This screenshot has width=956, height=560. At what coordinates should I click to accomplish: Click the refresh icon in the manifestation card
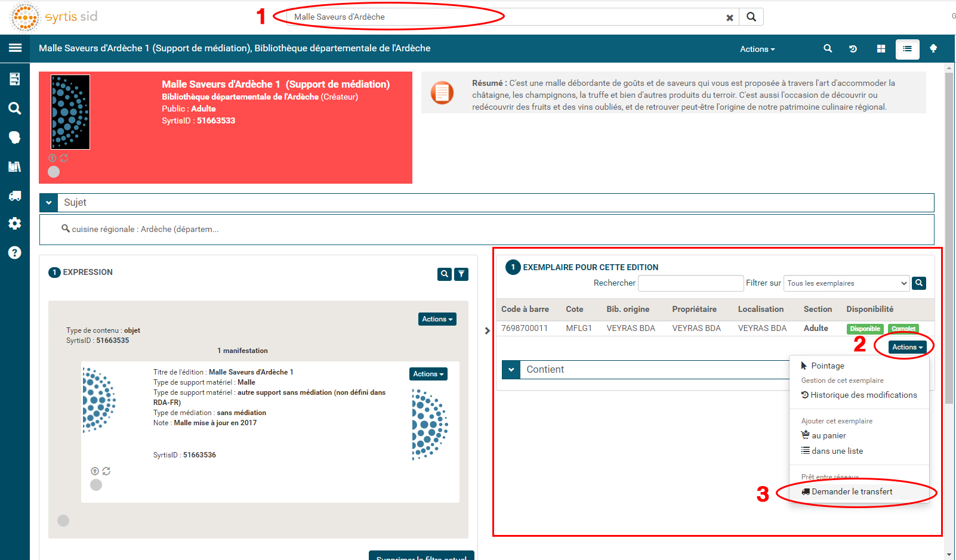pos(106,471)
